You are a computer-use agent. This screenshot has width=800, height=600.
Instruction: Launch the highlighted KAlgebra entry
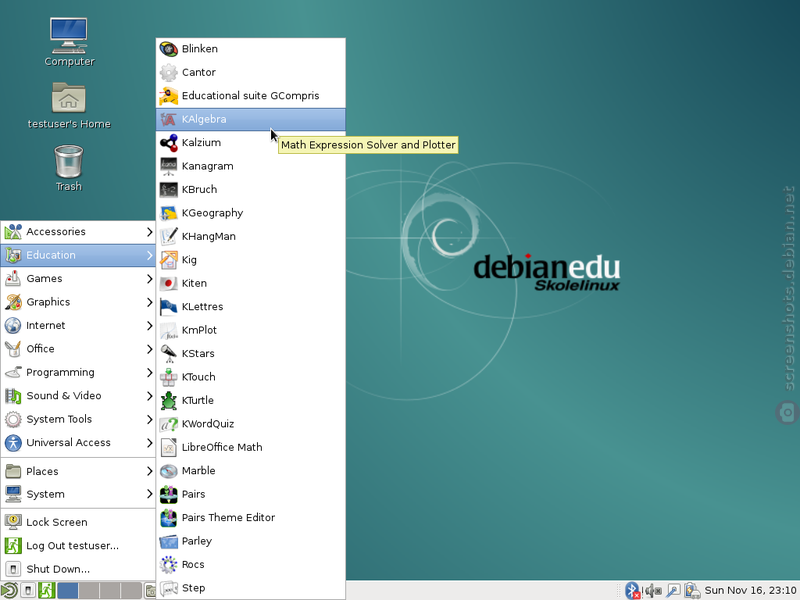[251, 119]
